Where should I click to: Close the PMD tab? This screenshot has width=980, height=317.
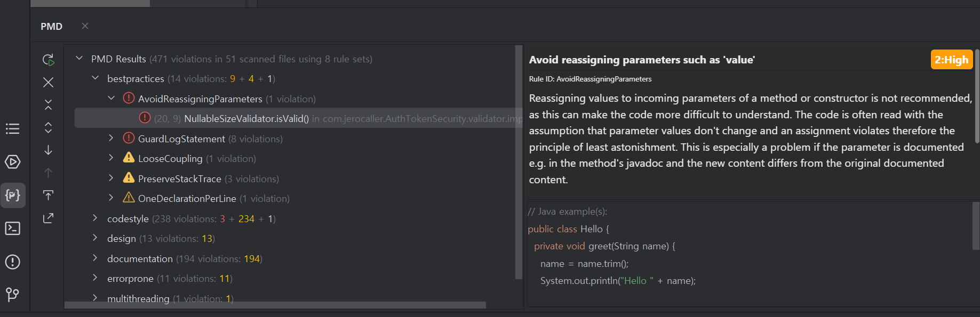[85, 26]
